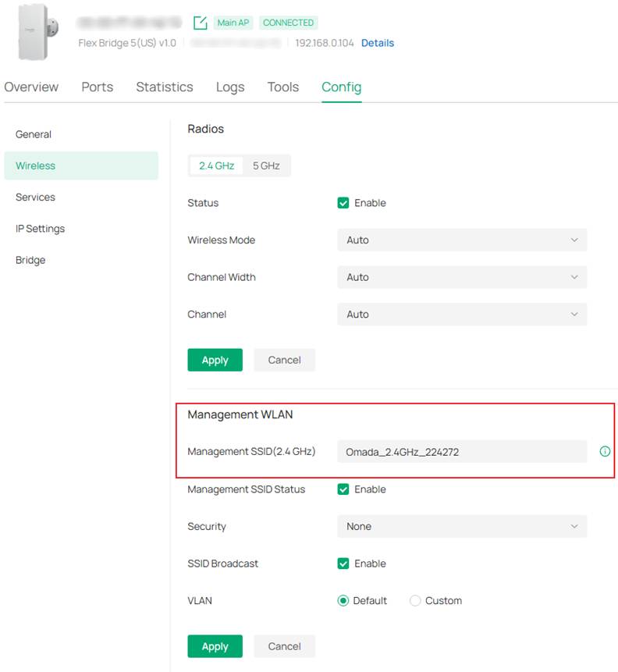
Task: Click Cancel under Management WLAN settings
Action: click(x=284, y=646)
